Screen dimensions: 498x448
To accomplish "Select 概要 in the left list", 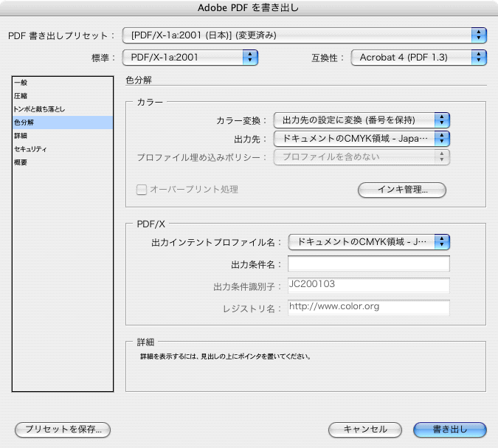I will coord(63,162).
